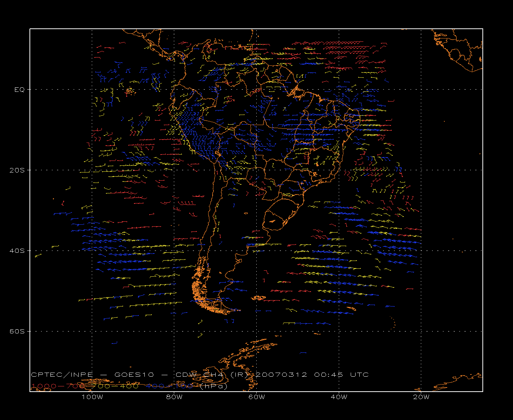
Task: Click the 60S latitude label
Action: (x=17, y=332)
